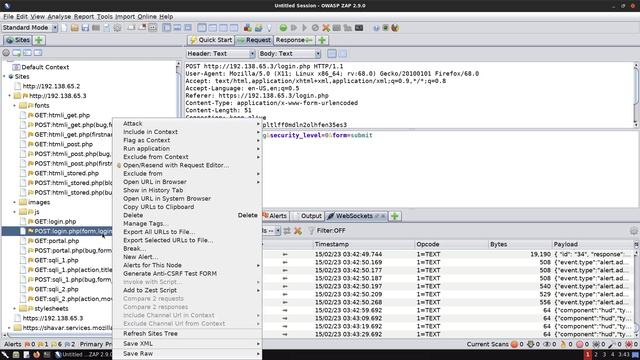The image size is (640, 360).
Task: Click the Persist Session floppy disk icon
Action: (x=85, y=28)
